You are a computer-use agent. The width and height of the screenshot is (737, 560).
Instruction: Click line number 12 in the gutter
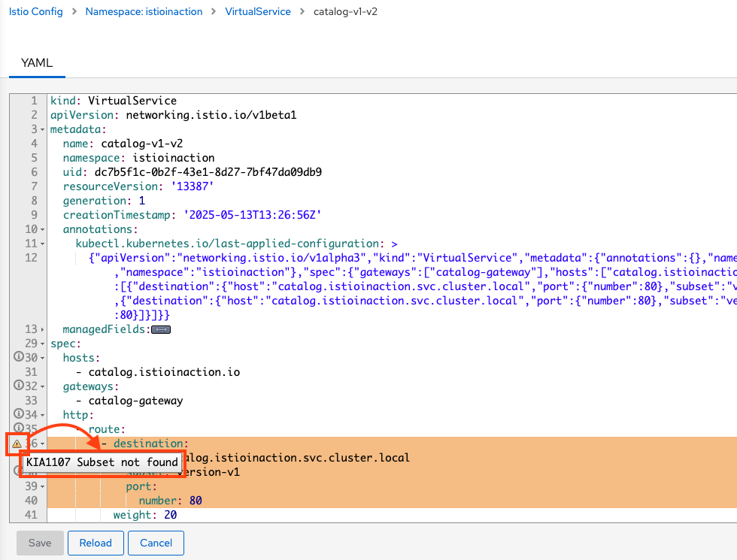[31, 258]
